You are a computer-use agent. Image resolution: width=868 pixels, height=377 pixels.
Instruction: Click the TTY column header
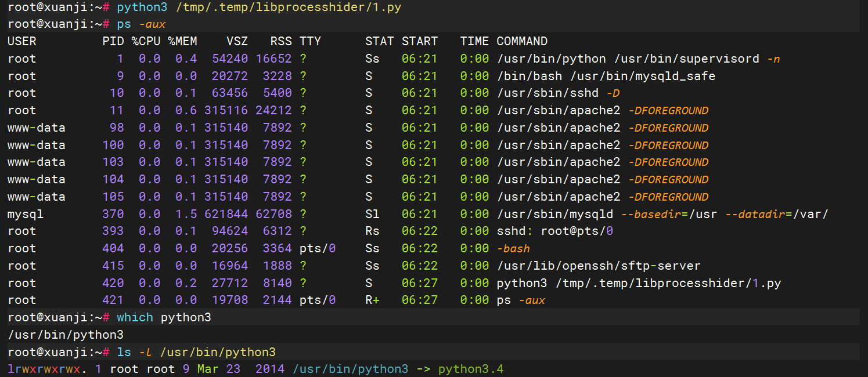tap(310, 41)
